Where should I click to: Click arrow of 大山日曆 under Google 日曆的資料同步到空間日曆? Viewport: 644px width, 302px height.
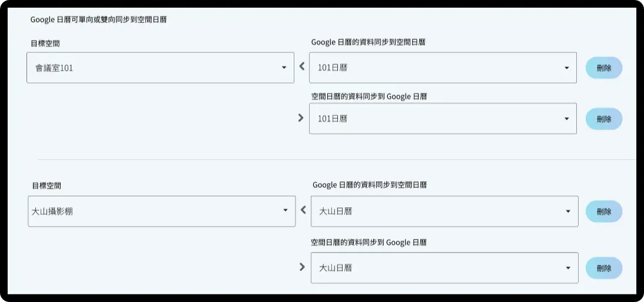(568, 211)
